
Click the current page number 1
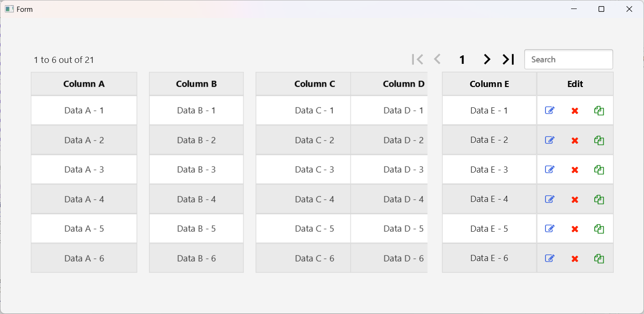click(x=462, y=60)
